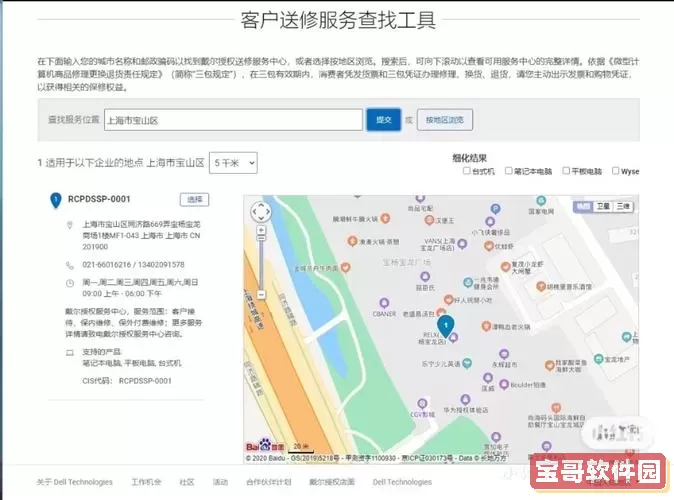Switch map to 卫星 view

click(603, 206)
